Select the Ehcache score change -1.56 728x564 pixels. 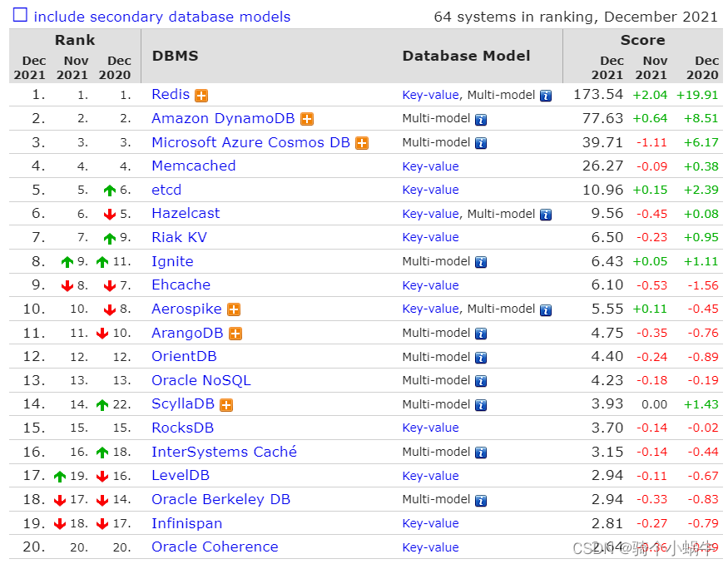coord(703,285)
